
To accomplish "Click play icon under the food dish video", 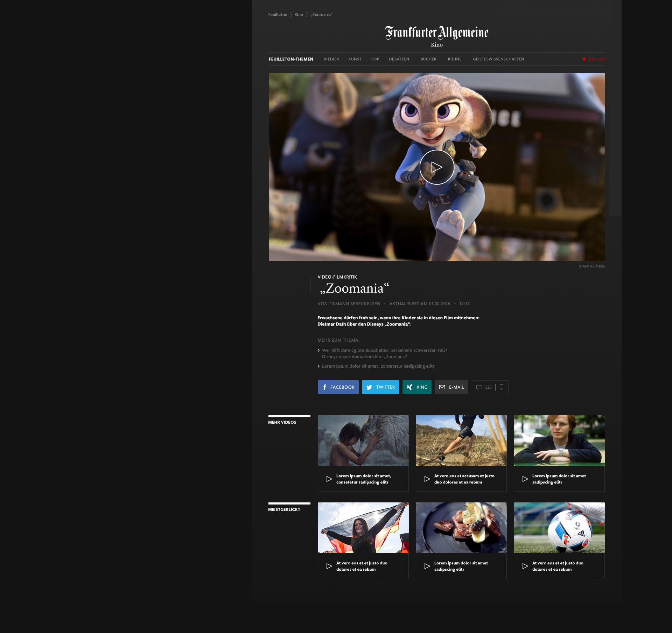I will pyautogui.click(x=427, y=566).
